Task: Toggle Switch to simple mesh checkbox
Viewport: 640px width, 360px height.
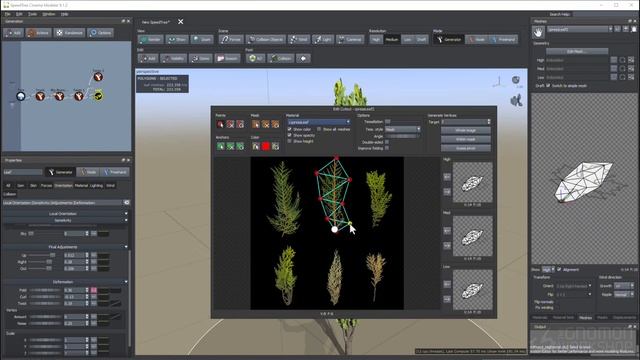Action: pyautogui.click(x=548, y=86)
